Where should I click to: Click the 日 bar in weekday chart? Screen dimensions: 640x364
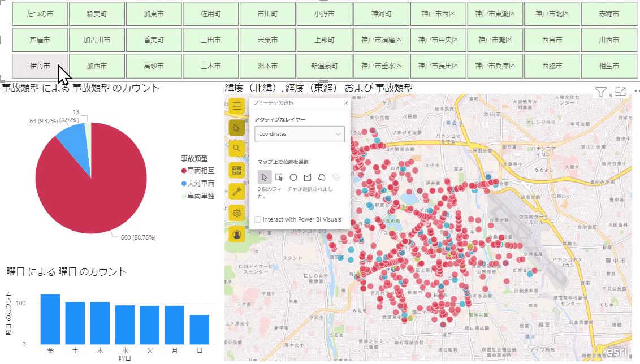pyautogui.click(x=200, y=330)
